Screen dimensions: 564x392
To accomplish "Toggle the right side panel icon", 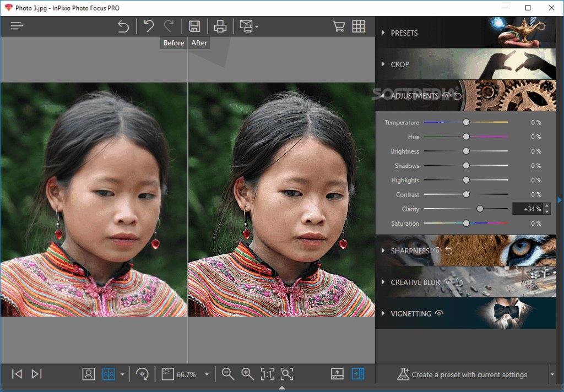I will 358,374.
